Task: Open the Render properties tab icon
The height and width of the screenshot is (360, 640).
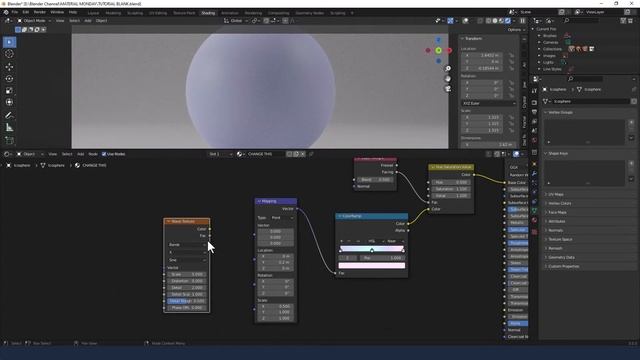Action: 534,103
